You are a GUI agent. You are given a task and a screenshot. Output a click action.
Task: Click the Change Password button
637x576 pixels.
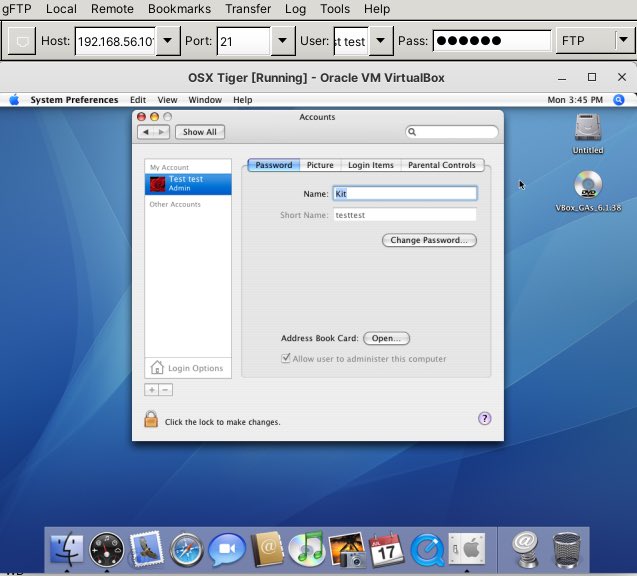point(429,240)
